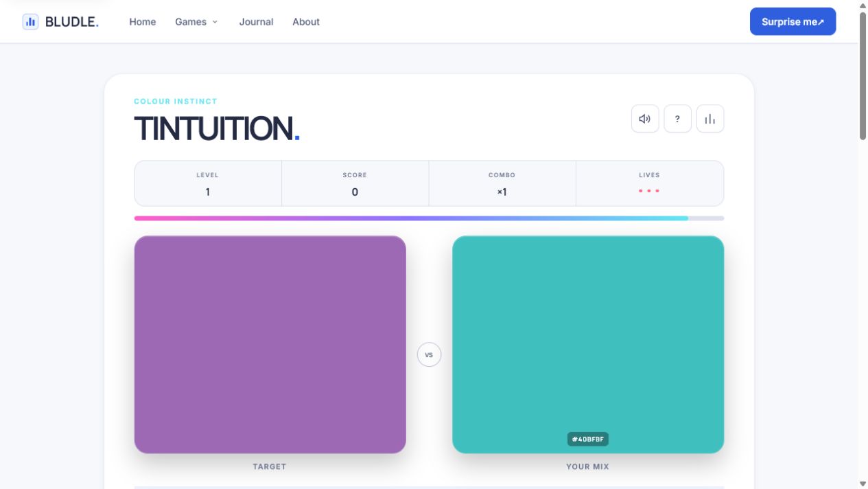Click the purple Target color swatch
Image resolution: width=868 pixels, height=489 pixels.
point(270,345)
